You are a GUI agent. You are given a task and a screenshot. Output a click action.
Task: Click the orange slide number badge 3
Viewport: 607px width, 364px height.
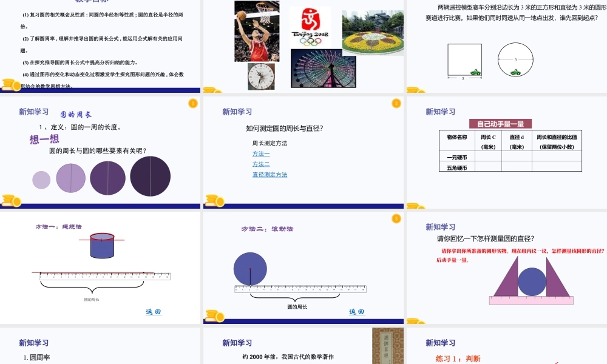(x=192, y=103)
